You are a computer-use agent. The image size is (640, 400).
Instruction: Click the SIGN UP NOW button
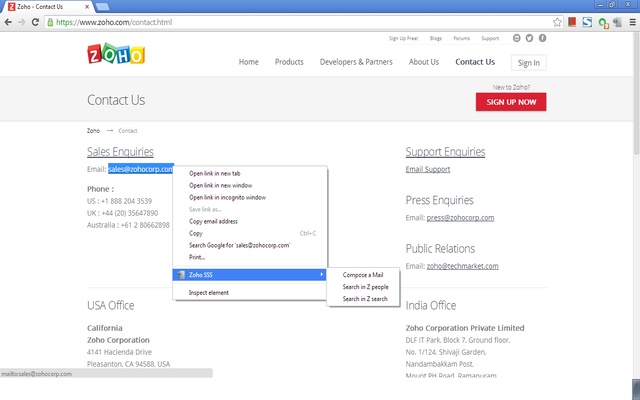pos(511,102)
